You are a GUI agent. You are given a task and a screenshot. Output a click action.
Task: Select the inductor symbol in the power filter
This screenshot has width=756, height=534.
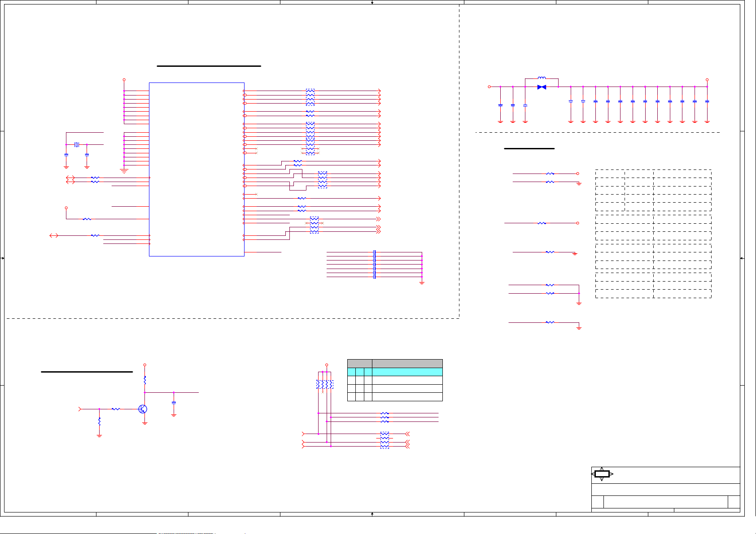click(542, 78)
